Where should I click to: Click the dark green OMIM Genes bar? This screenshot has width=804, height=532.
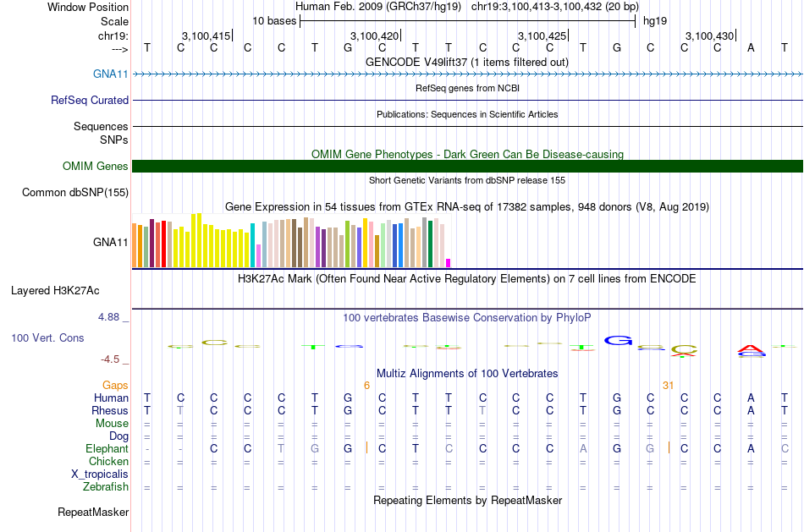coord(467,166)
